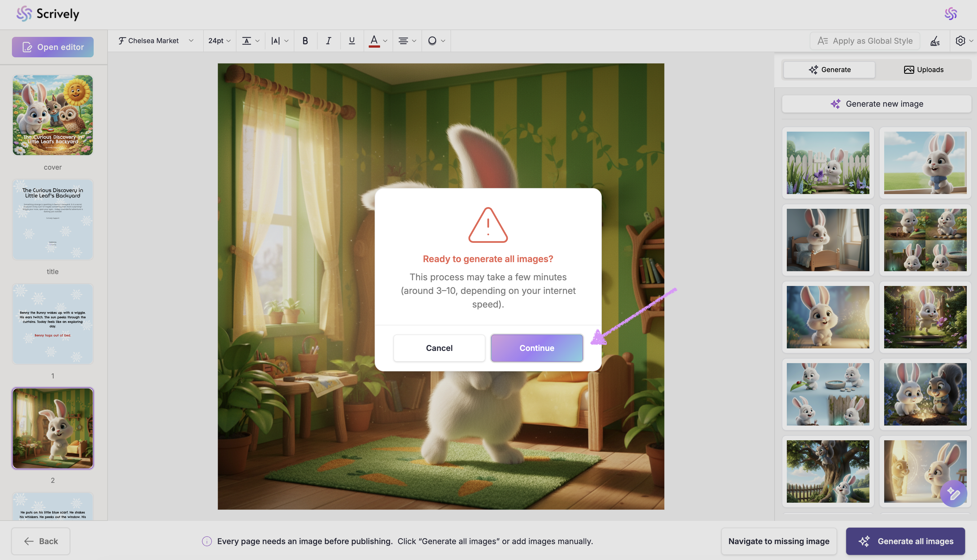
Task: Click Generate new image button
Action: (877, 104)
